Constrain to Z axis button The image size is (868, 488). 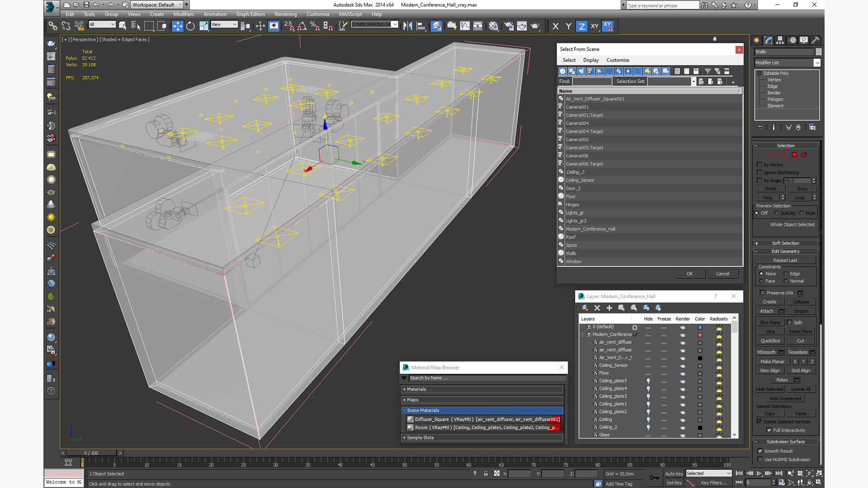pos(582,26)
